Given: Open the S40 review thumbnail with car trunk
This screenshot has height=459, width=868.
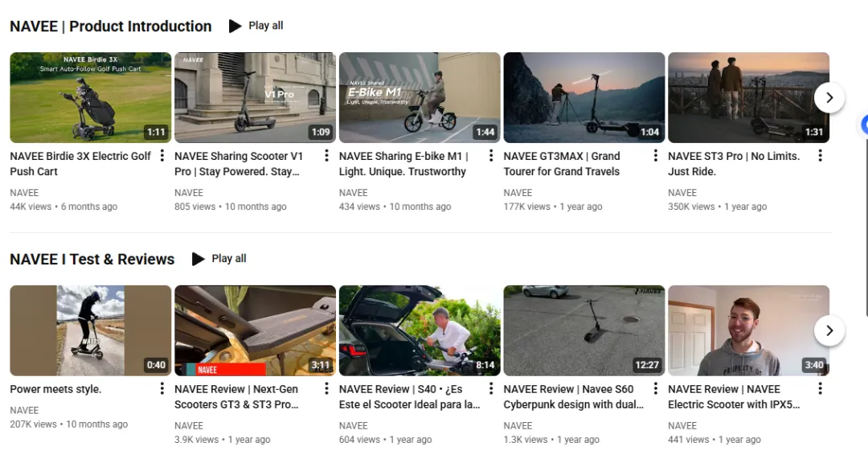Looking at the screenshot, I should click(x=420, y=330).
